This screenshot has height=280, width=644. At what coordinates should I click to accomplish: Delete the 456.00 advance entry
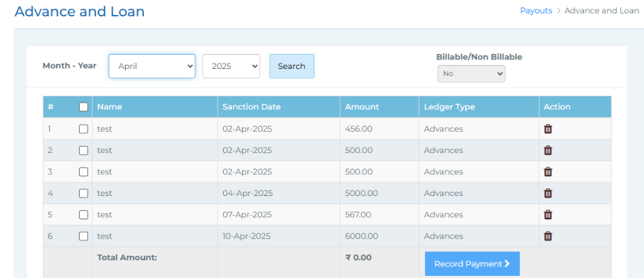(547, 128)
